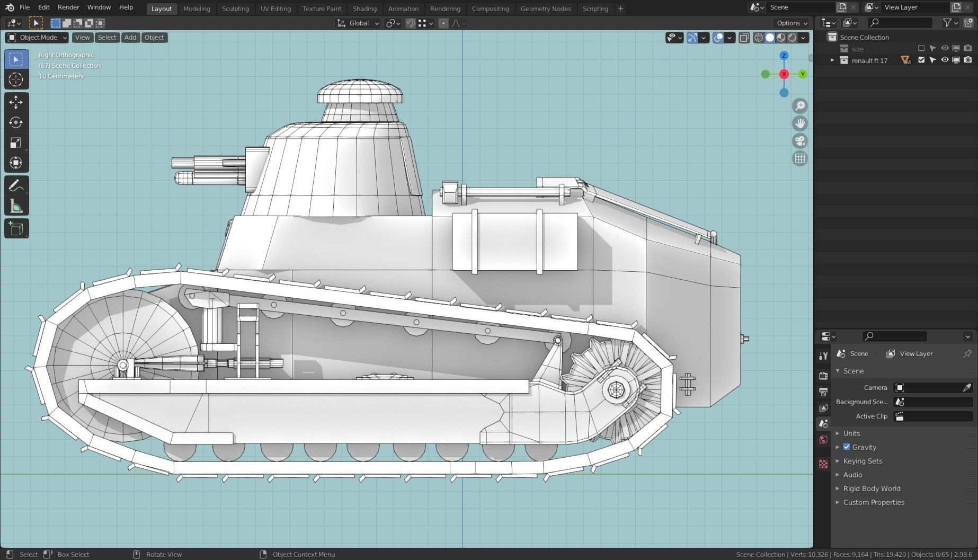
Task: Click the viewport zoom magnifier gizmo
Action: pos(800,106)
